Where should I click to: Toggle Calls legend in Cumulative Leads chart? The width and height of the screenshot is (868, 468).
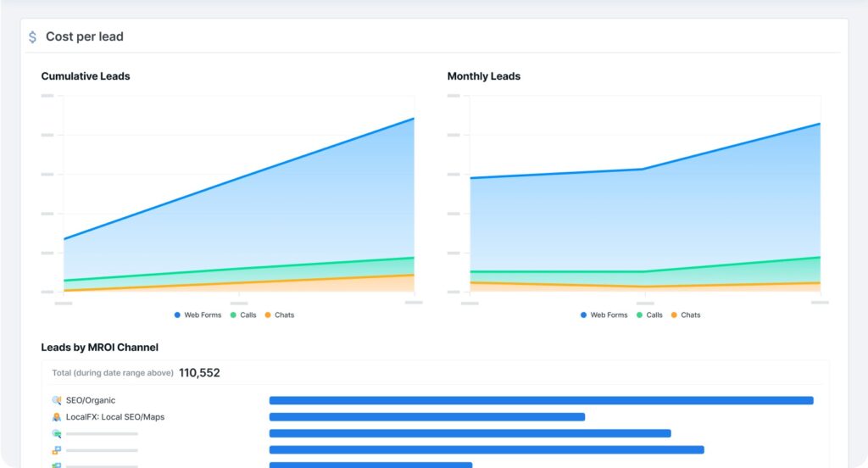pos(243,315)
